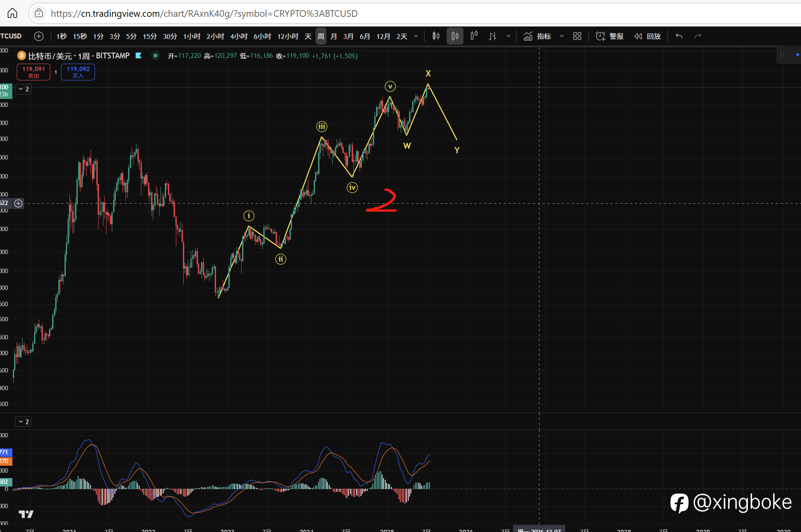Open the chart style dropdown arrow
Screen dimensions: 801x532
508,36
